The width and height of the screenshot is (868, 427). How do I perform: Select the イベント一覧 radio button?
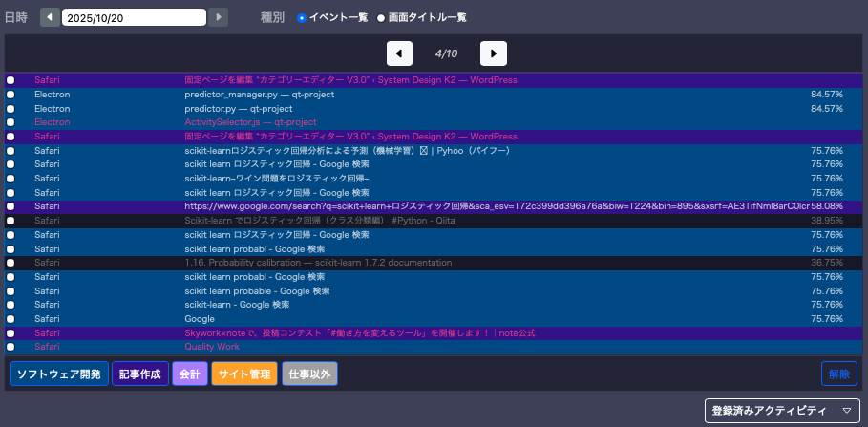coord(302,17)
